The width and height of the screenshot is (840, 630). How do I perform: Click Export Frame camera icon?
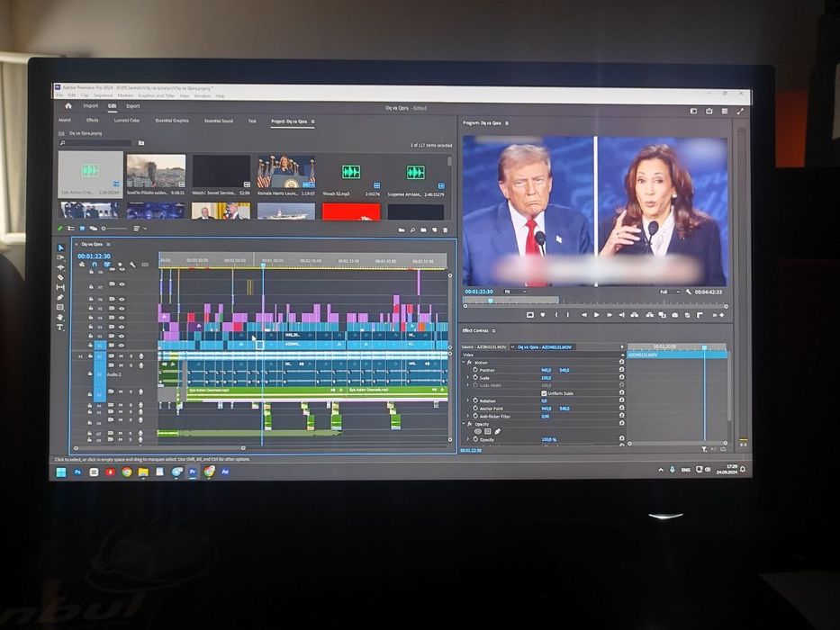pyautogui.click(x=675, y=315)
